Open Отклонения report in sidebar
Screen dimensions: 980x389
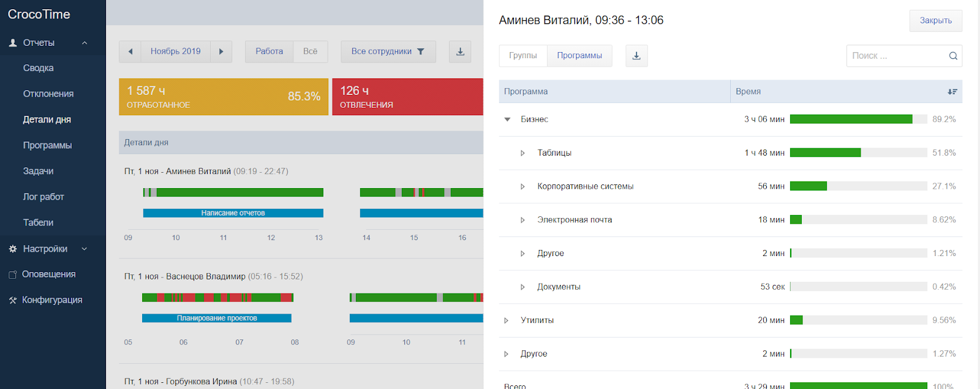coord(48,94)
